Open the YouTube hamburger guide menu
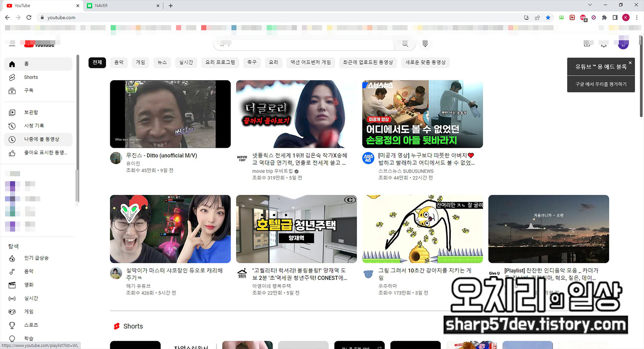This screenshot has width=644, height=349. [12, 44]
